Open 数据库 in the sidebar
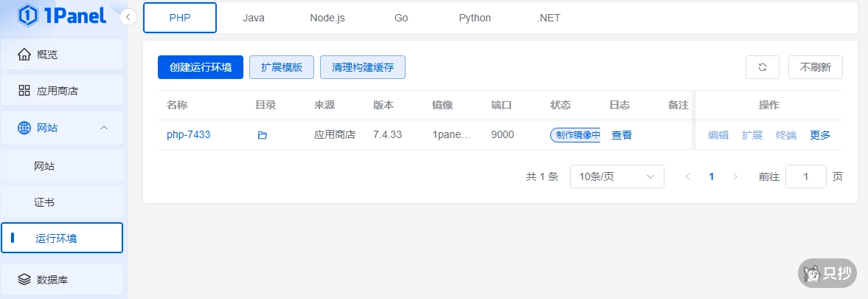 click(62, 280)
